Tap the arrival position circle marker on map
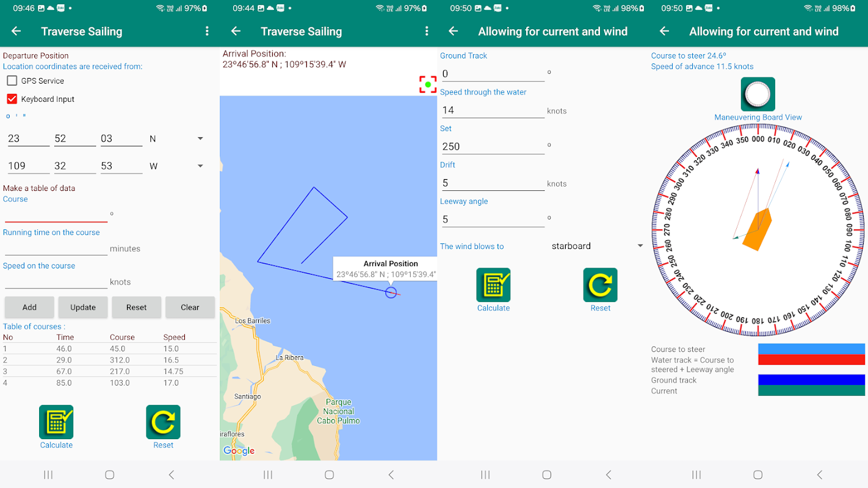Viewport: 868px width, 488px height. [x=391, y=293]
